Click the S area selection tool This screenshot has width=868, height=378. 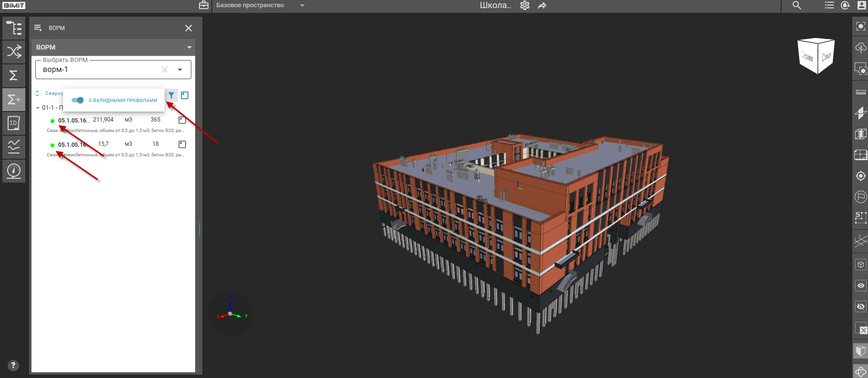click(860, 218)
